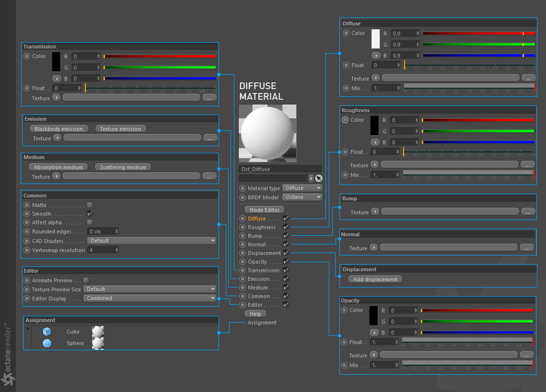
Task: Select the Diffuse channel tab
Action: (x=256, y=219)
